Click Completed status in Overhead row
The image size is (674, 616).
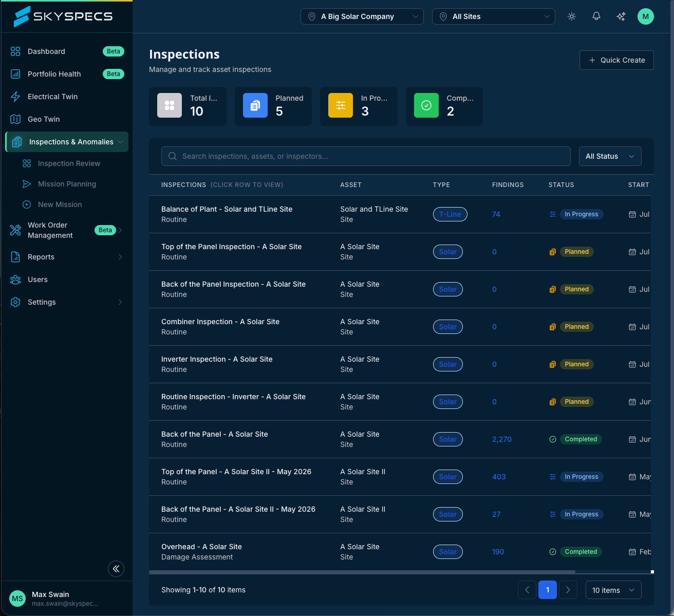coord(581,552)
